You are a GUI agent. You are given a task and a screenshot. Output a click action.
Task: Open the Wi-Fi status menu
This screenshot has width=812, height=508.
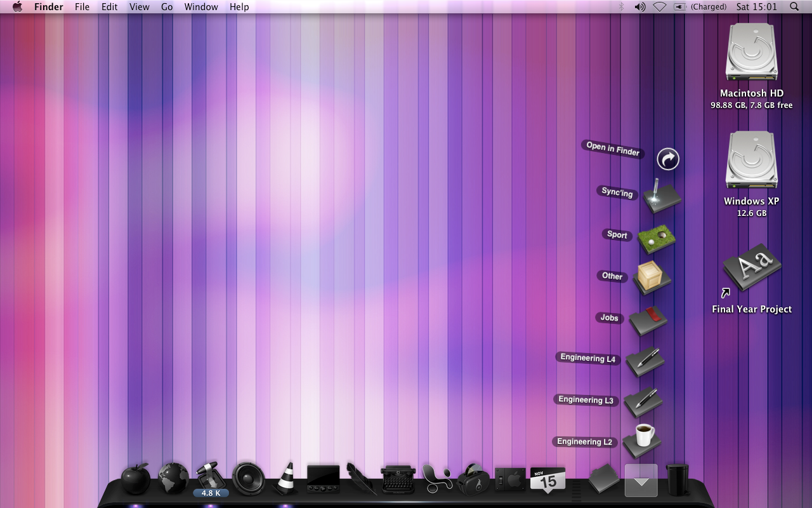click(659, 7)
